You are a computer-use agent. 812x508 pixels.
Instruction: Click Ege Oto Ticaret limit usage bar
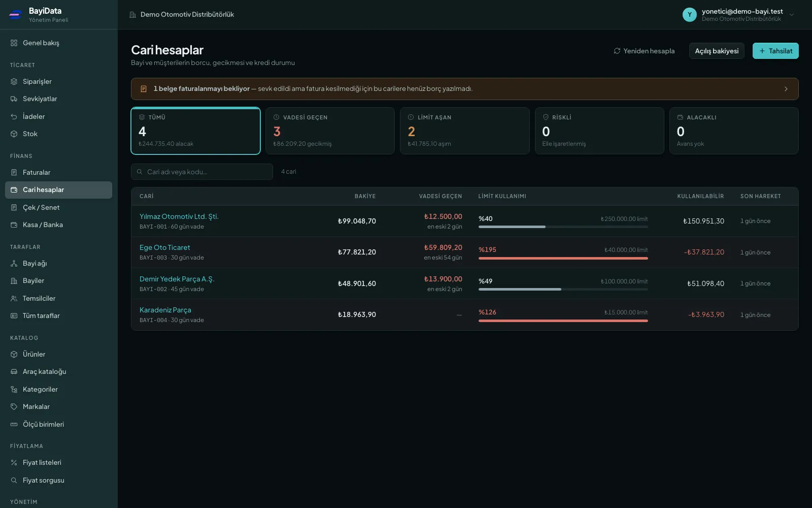coord(563,258)
